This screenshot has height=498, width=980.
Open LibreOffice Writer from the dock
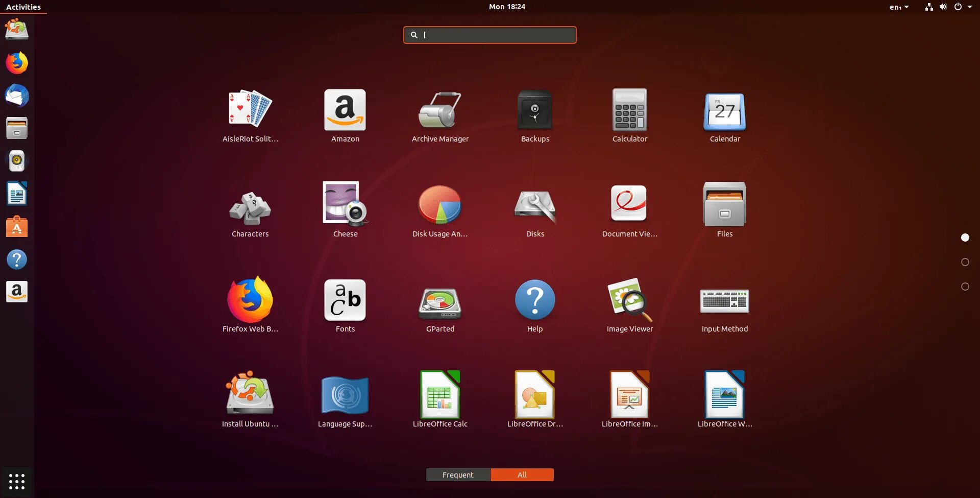(17, 194)
